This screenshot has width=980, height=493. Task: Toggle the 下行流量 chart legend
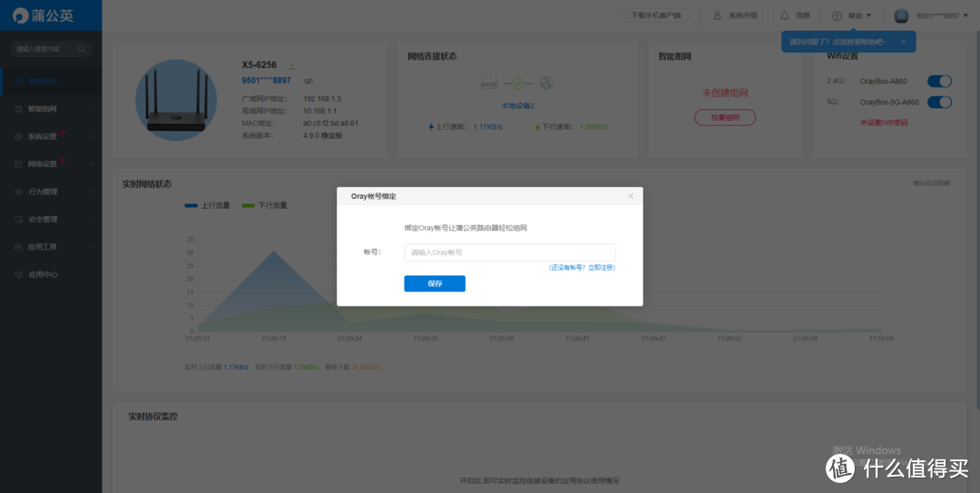point(265,205)
